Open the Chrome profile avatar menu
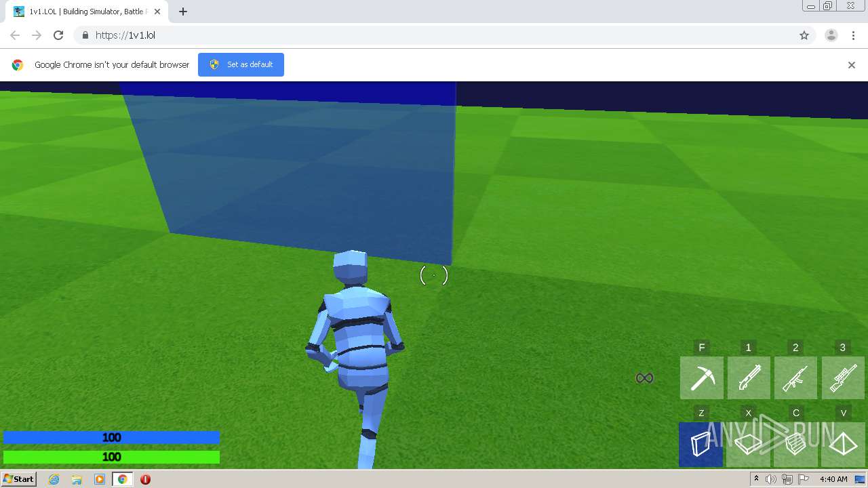 (x=831, y=35)
